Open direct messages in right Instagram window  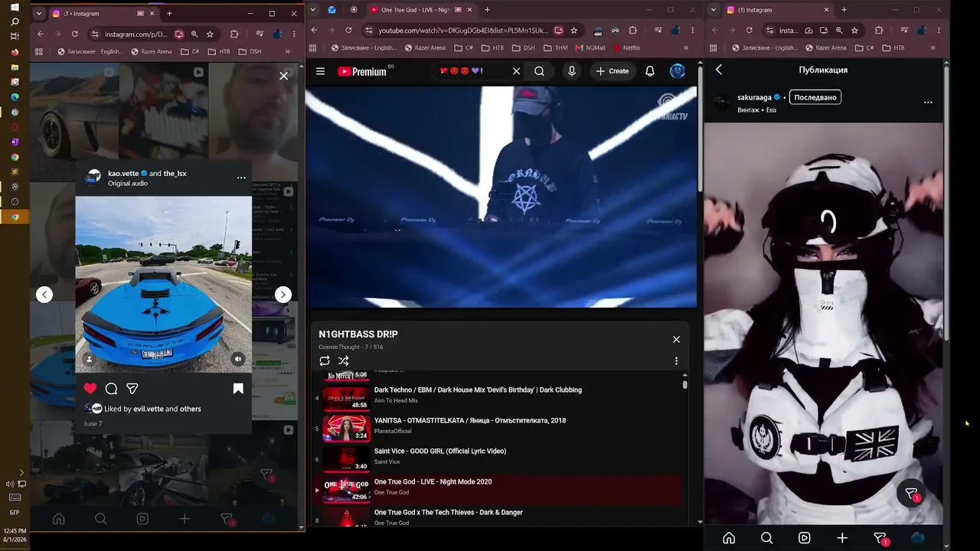pyautogui.click(x=880, y=539)
